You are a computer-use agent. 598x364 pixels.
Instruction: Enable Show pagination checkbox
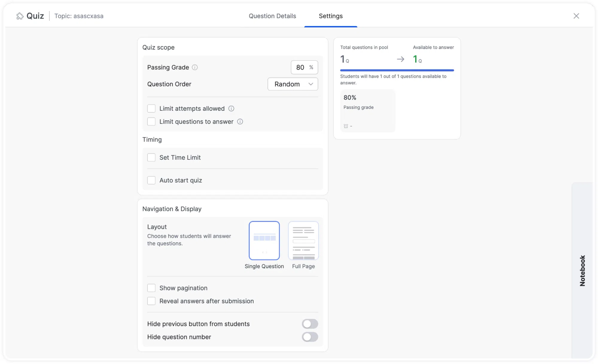pos(151,288)
